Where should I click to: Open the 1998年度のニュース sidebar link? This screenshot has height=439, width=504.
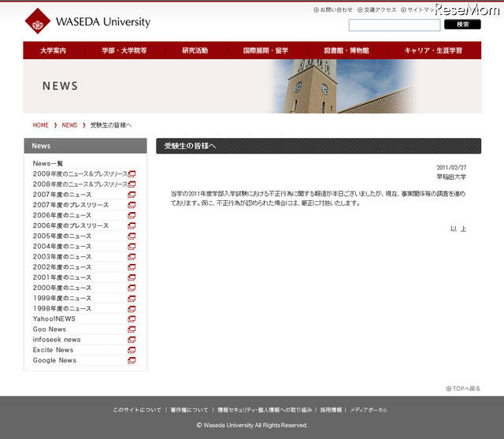tap(62, 309)
